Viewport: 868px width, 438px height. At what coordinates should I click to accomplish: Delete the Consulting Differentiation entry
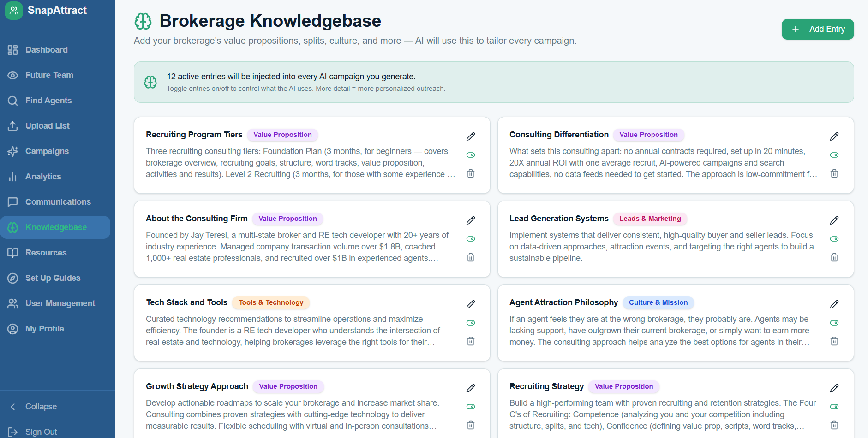pos(834,173)
